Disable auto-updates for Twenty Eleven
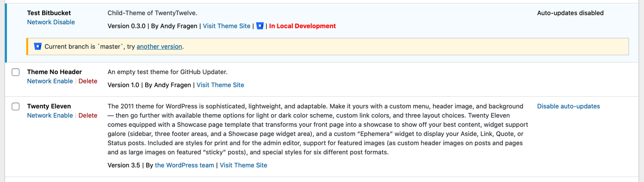 [569, 106]
